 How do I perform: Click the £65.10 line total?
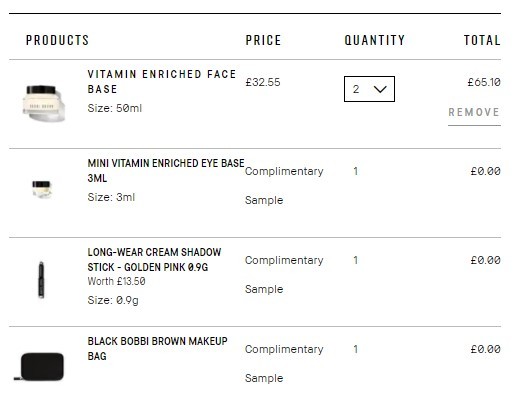484,82
